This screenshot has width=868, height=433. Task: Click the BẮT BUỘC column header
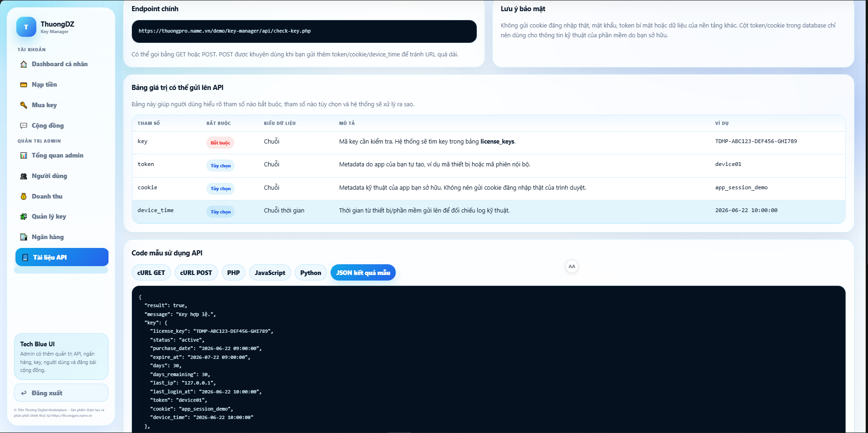tap(218, 124)
